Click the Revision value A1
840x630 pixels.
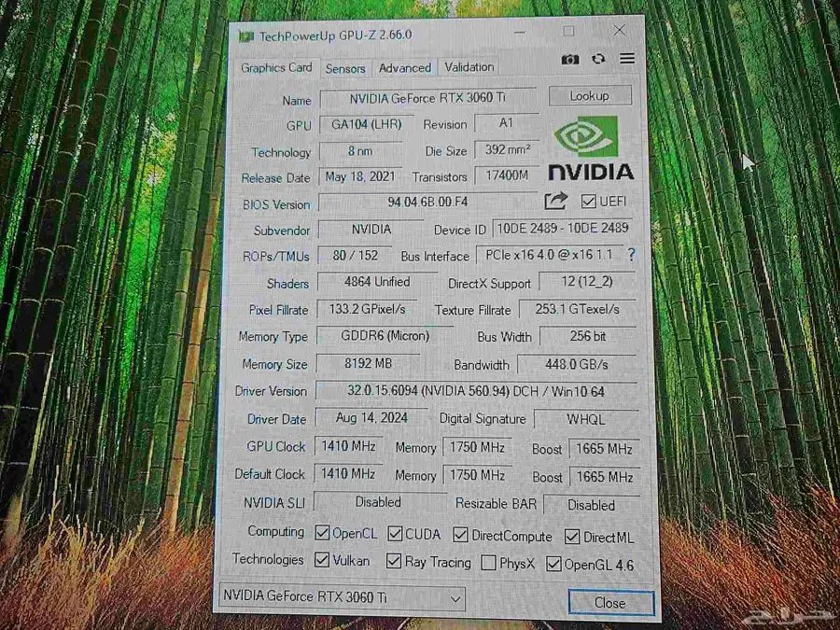click(x=506, y=123)
